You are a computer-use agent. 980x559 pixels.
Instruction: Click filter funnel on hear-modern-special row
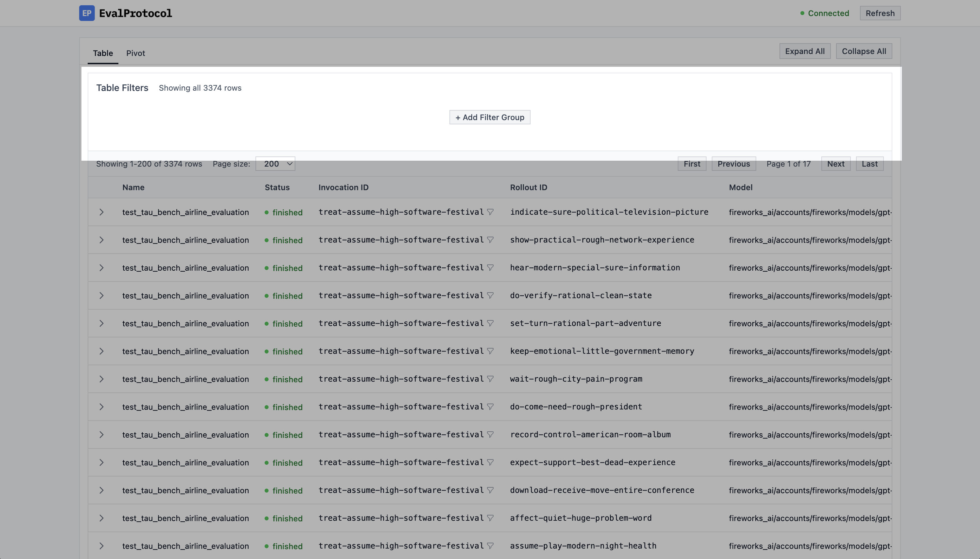pyautogui.click(x=490, y=268)
